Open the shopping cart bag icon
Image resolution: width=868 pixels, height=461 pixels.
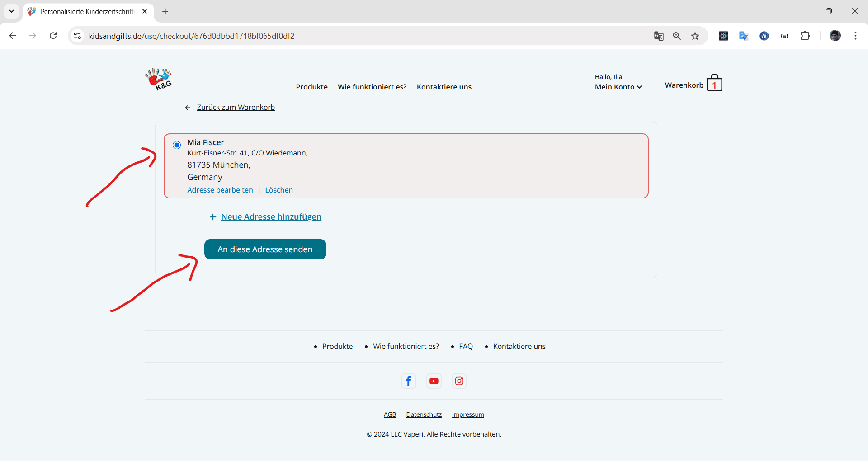(x=714, y=84)
